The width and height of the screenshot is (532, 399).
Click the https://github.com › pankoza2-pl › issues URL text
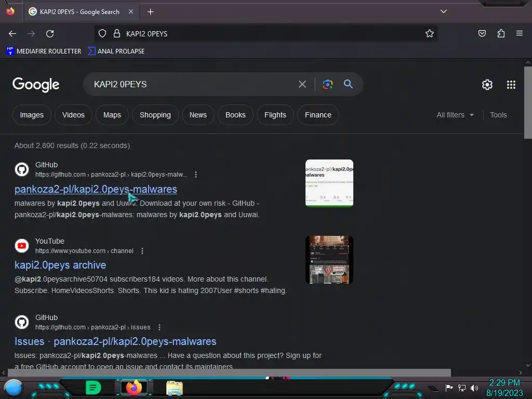tap(92, 327)
